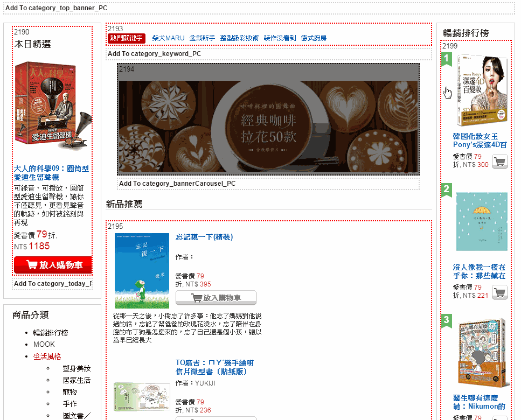Open 柴犬MARU keyword link
The width and height of the screenshot is (521, 420).
coord(168,38)
